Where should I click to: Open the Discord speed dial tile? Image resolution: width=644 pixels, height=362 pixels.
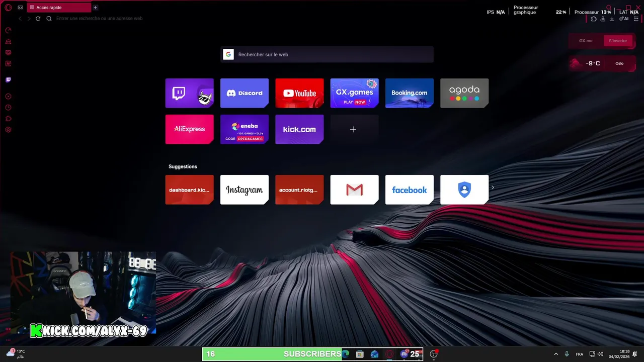point(245,93)
